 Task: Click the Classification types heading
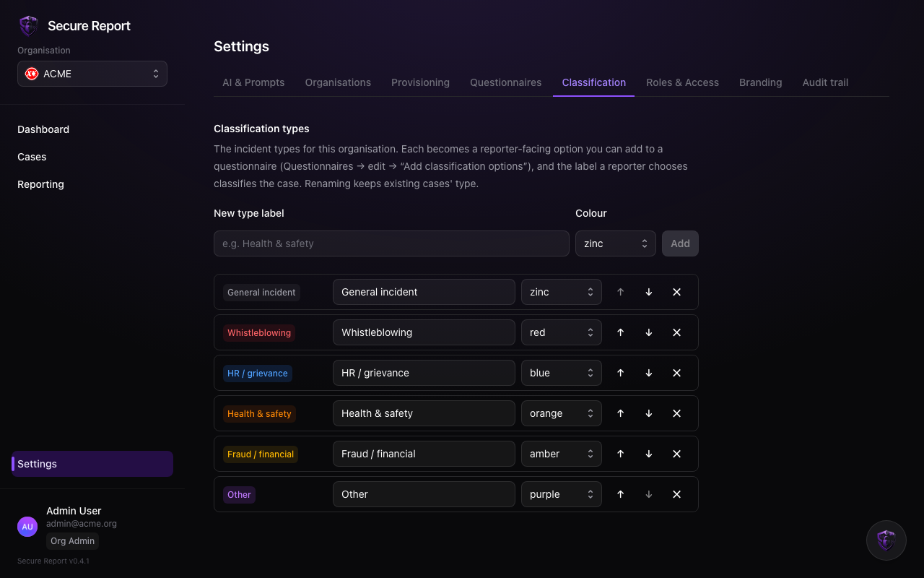pyautogui.click(x=261, y=129)
